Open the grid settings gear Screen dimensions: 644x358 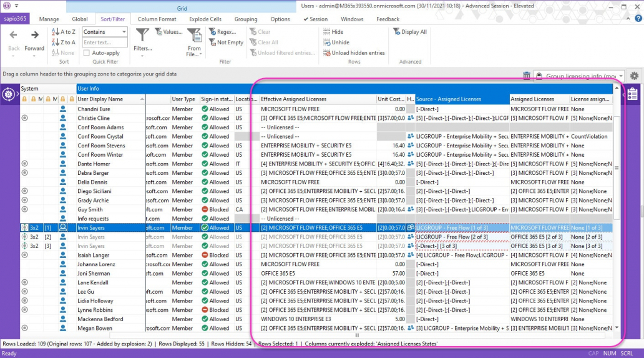click(634, 76)
